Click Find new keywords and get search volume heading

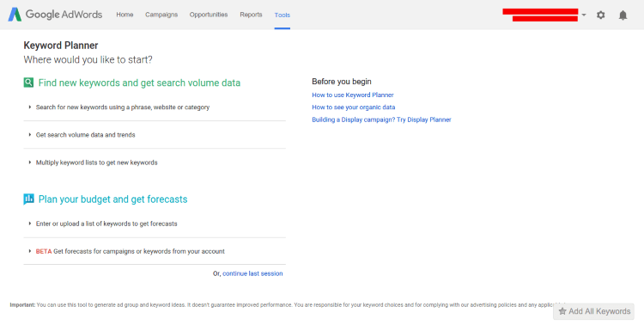[139, 83]
